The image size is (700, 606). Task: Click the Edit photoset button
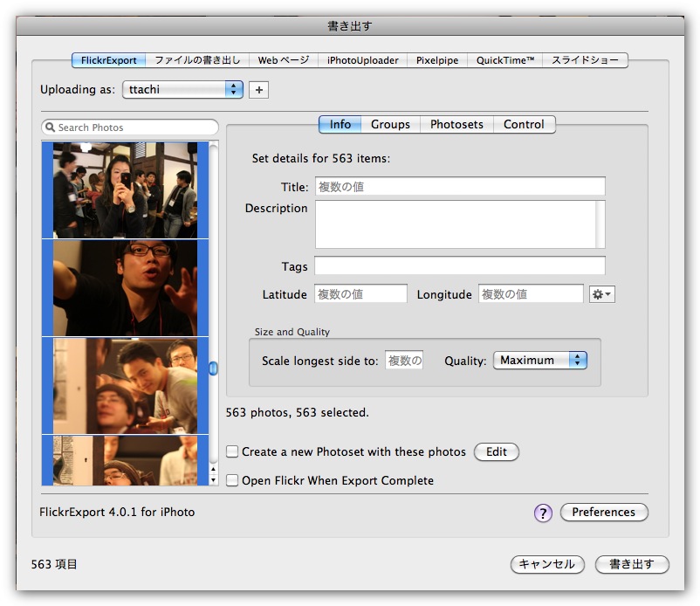pyautogui.click(x=496, y=451)
